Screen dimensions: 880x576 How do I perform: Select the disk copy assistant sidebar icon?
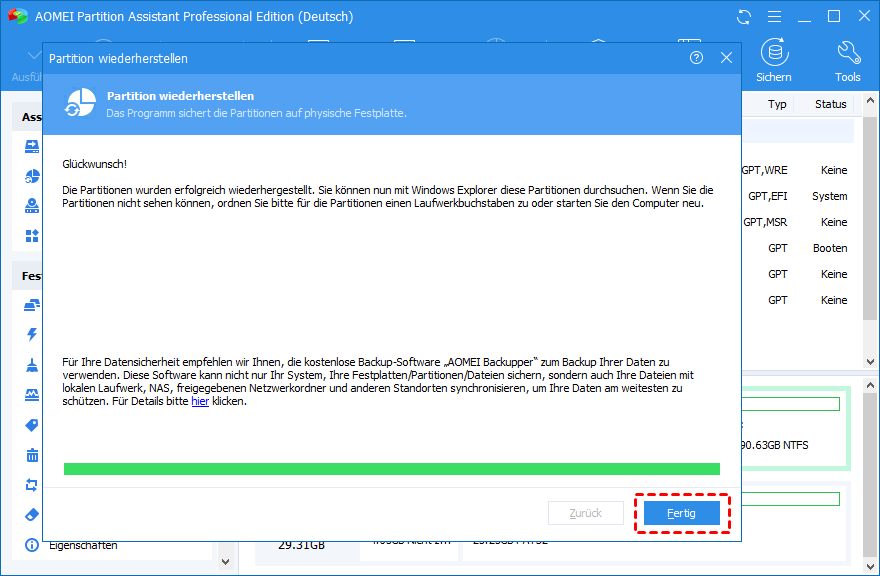pyautogui.click(x=32, y=147)
